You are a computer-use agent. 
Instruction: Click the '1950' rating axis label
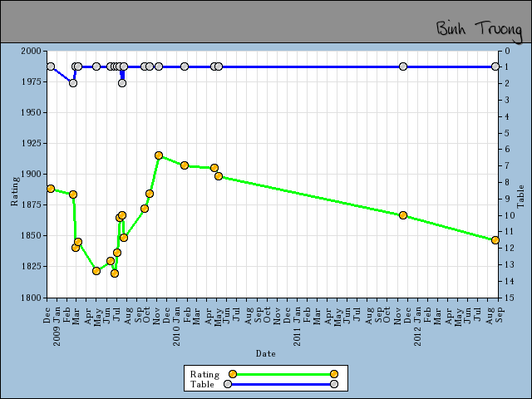(x=31, y=113)
